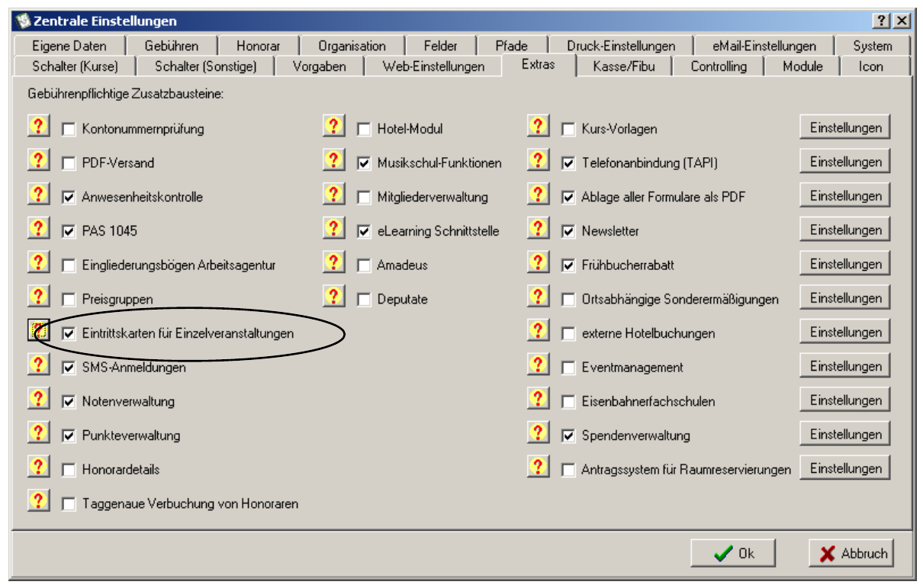Open help icon next to Musikschul-Funktionen
The width and height of the screenshot is (923, 588).
[333, 160]
